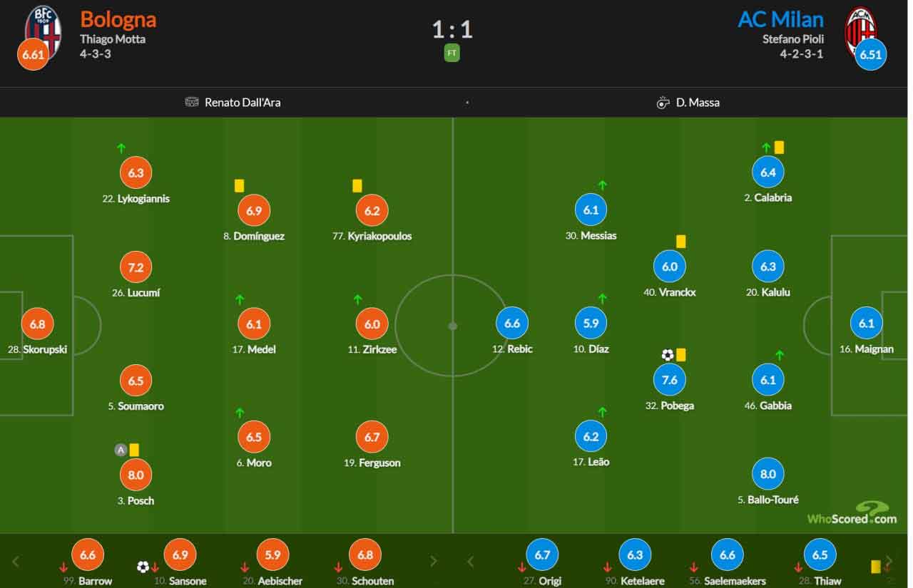Click Bologna's 6.61 team rating badge
This screenshot has width=913, height=588.
point(34,55)
